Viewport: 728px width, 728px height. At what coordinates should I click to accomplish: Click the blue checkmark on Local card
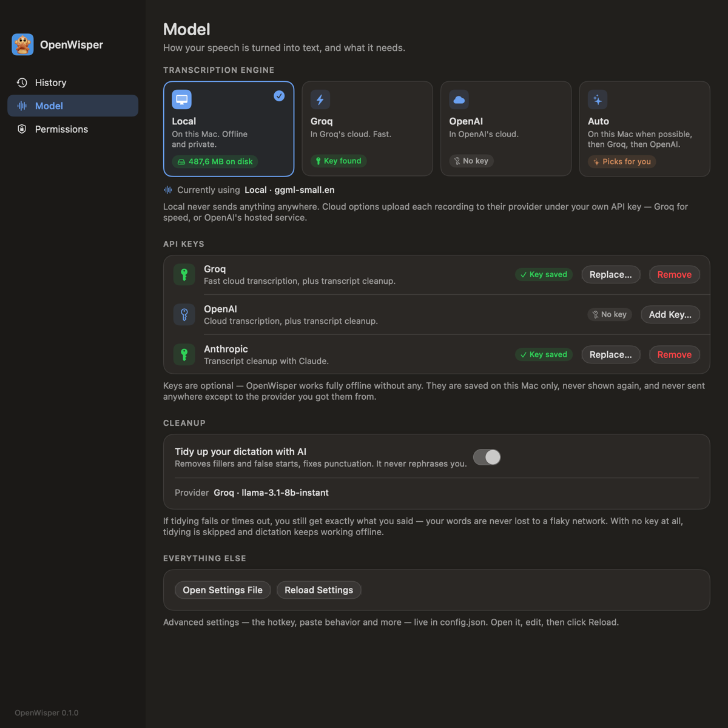pyautogui.click(x=279, y=96)
